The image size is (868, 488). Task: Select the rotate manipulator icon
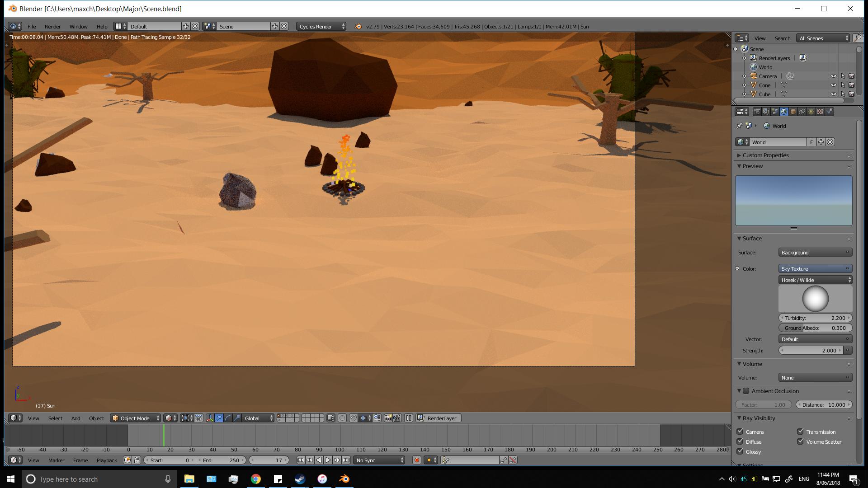tap(228, 418)
